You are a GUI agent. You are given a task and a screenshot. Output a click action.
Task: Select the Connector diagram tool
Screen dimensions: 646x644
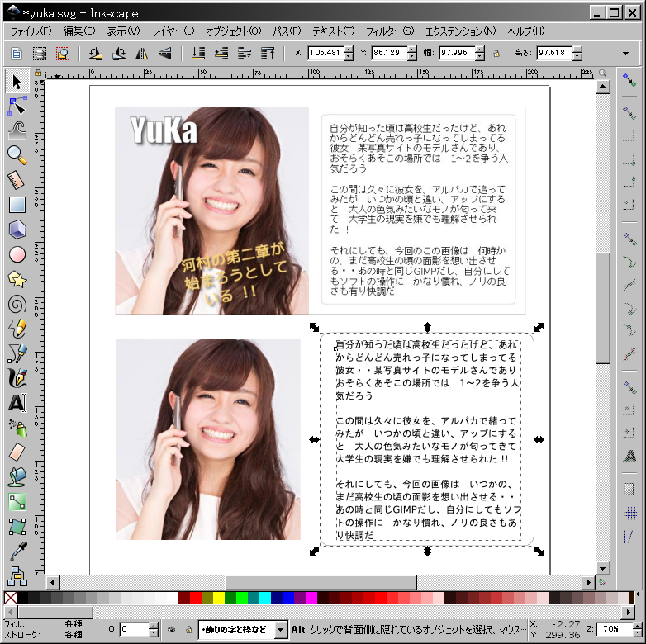17,576
